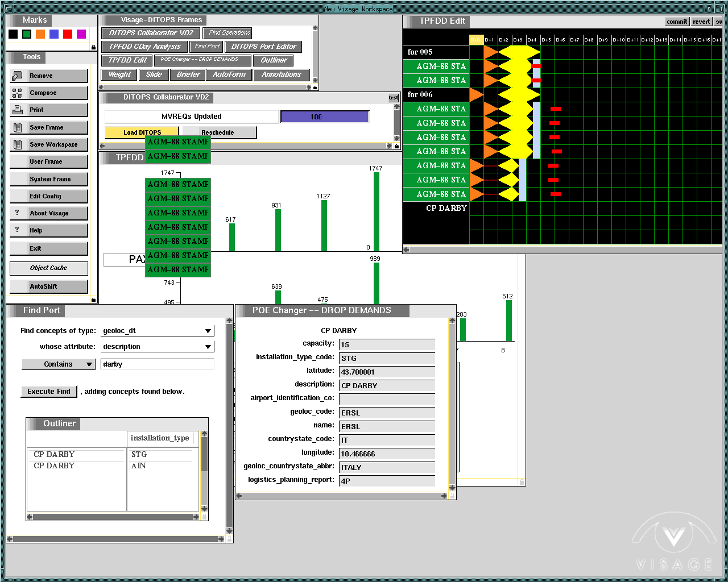The height and width of the screenshot is (582, 728).
Task: Click the Compose tool icon
Action: pyautogui.click(x=17, y=93)
